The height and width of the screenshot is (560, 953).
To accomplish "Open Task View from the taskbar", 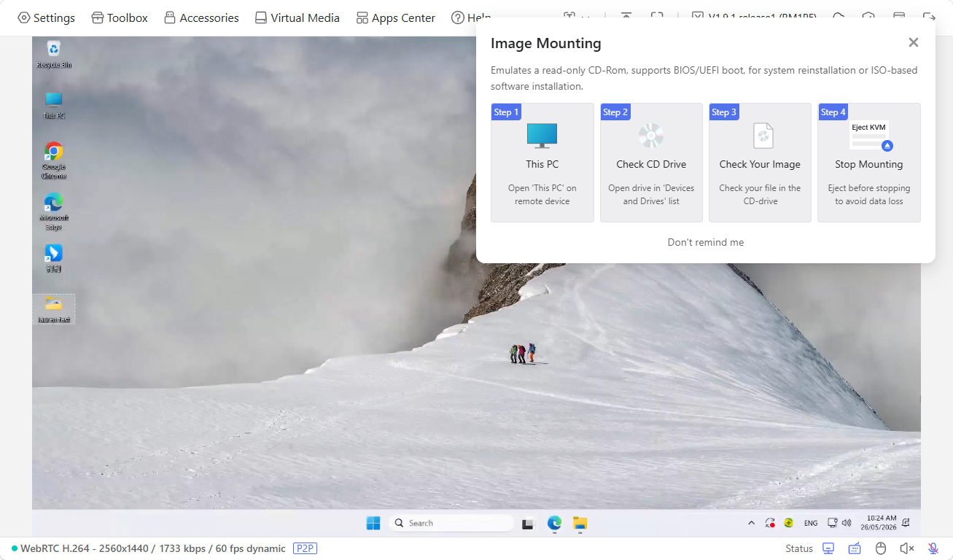I will coord(529,523).
